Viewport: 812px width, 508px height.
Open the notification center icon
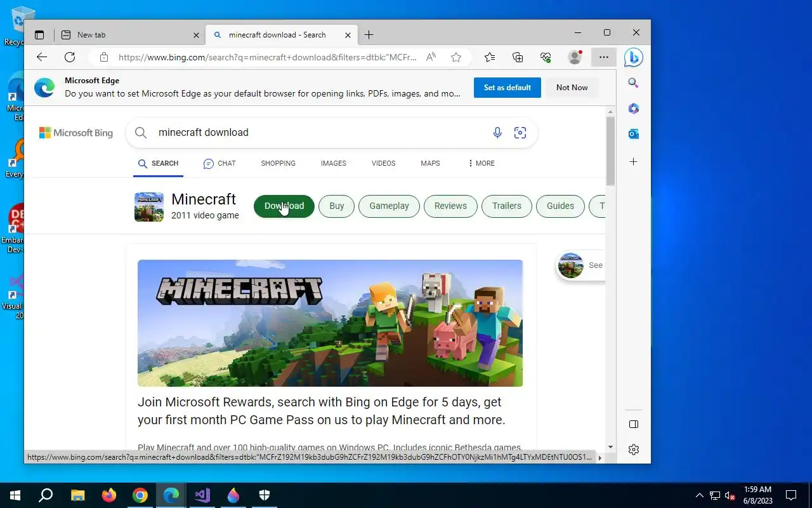tap(791, 495)
